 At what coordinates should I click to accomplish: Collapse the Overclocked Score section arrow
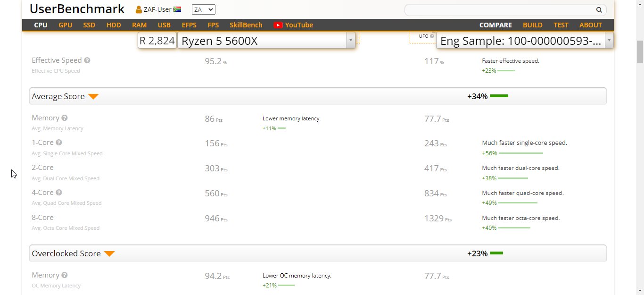click(109, 254)
